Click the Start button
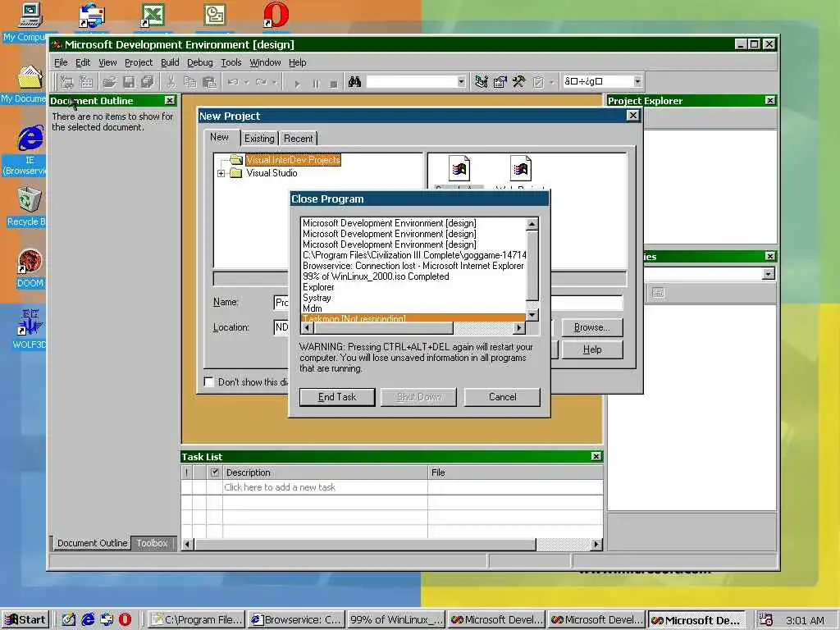The width and height of the screenshot is (840, 630). pyautogui.click(x=25, y=620)
